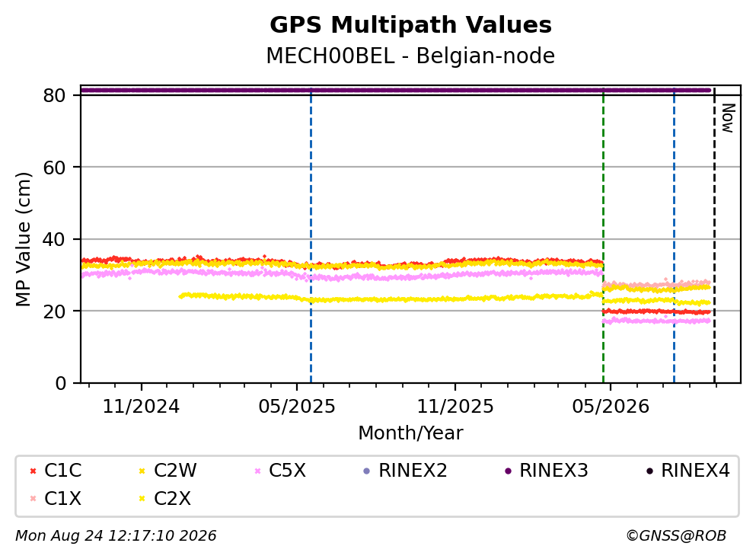Click the green dashed vertical event line
This screenshot has width=756, height=559.
click(603, 235)
